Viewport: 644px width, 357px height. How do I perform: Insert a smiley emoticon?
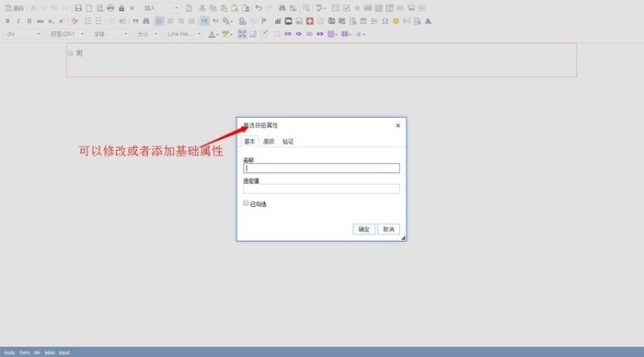pos(396,21)
